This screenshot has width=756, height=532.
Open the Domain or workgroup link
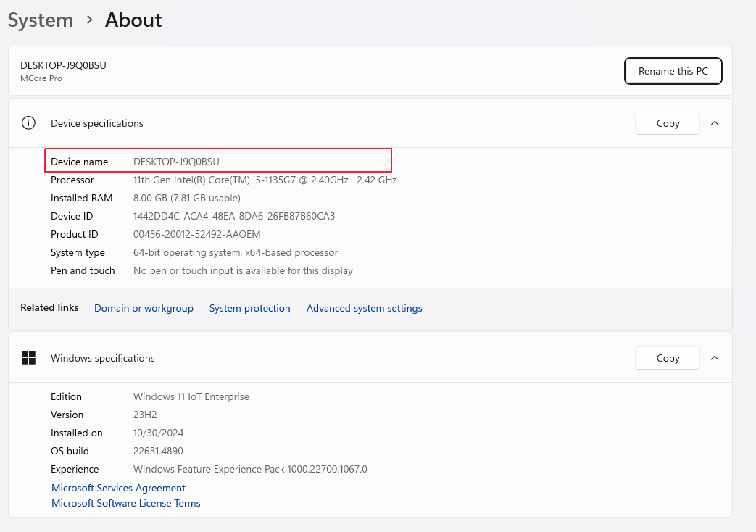tap(144, 308)
